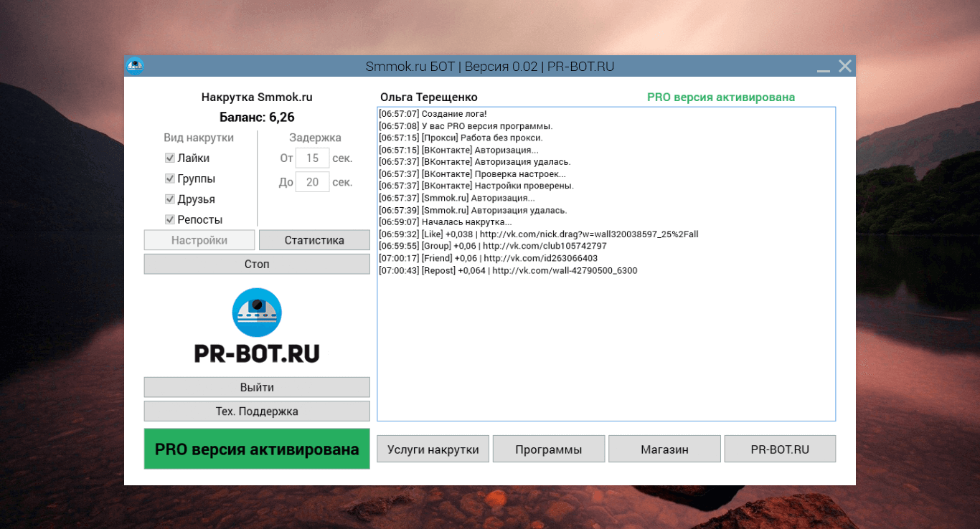Image resolution: width=980 pixels, height=529 pixels.
Task: Click the PR-BOT.RU bottom button
Action: point(780,449)
